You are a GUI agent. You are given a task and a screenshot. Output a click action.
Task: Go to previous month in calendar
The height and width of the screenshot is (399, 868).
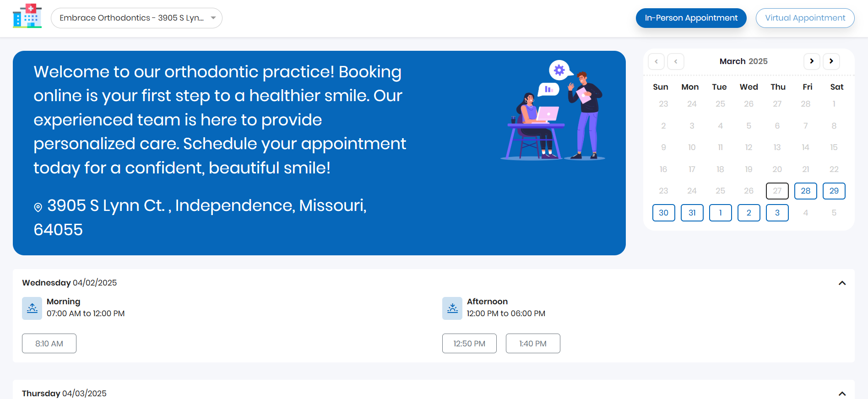[x=676, y=61]
